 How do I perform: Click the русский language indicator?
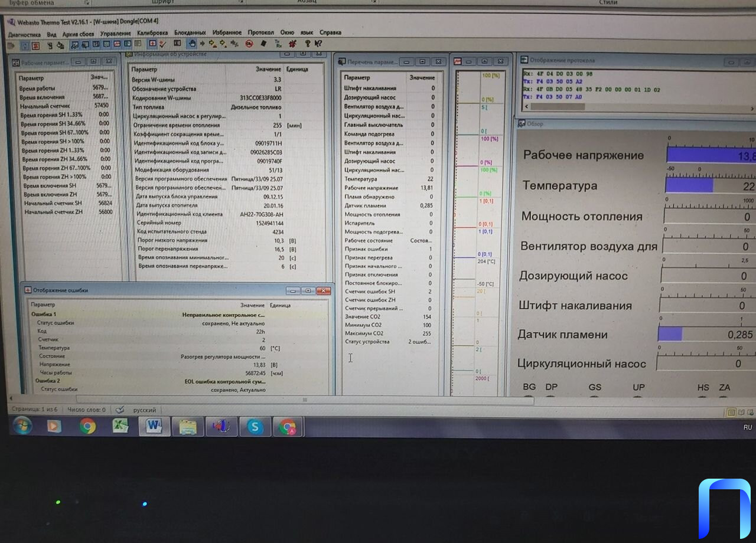click(x=145, y=410)
